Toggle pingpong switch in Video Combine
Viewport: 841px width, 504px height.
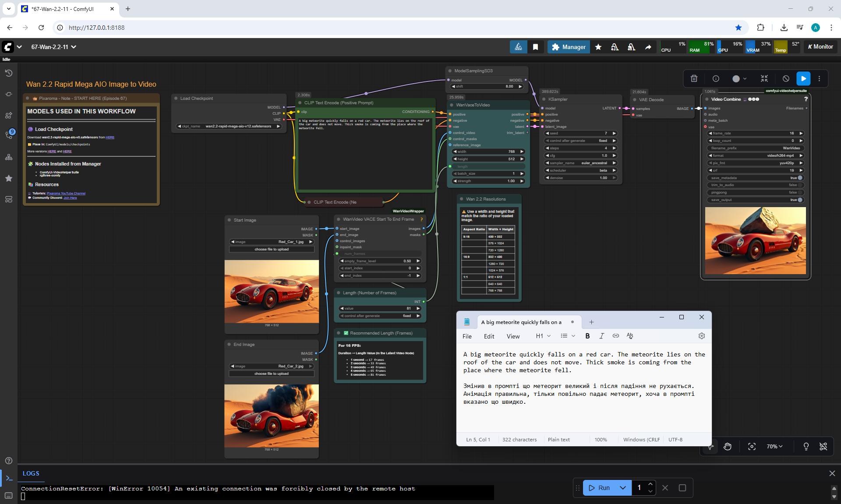click(800, 192)
